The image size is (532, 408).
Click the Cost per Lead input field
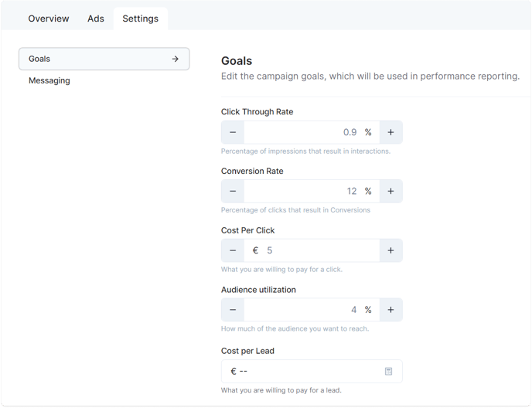coord(312,372)
